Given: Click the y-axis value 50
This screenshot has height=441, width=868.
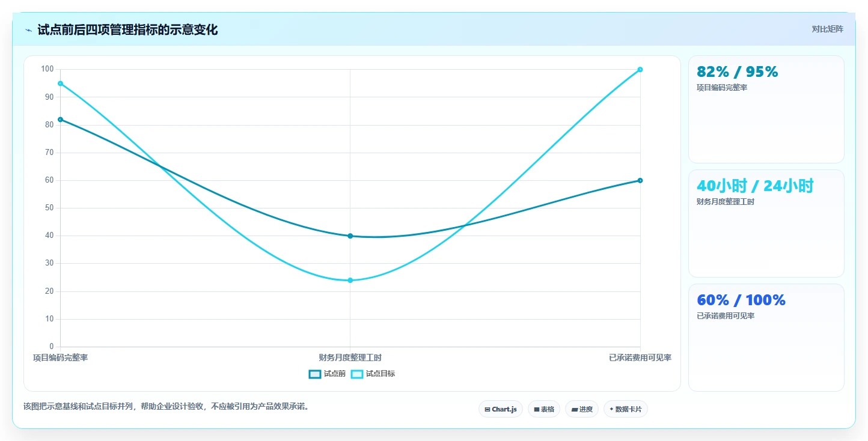Looking at the screenshot, I should 50,208.
